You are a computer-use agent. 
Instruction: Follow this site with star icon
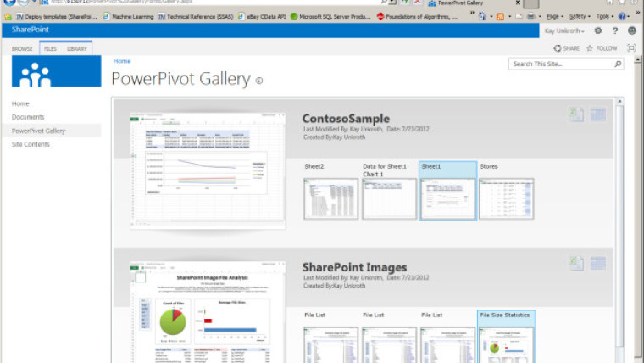coord(602,48)
